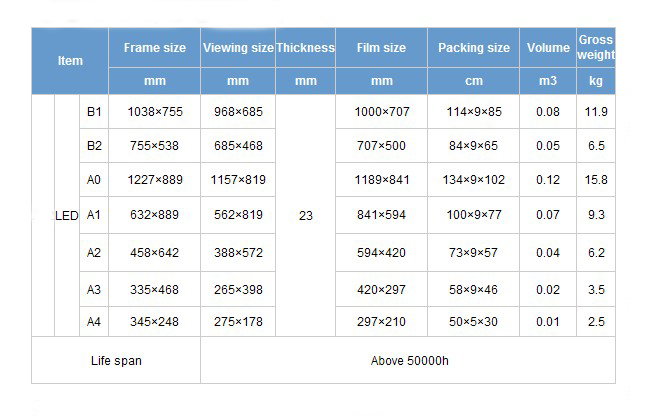Screen dimensions: 649x419
Task: Click the A3 row label
Action: [x=94, y=289]
